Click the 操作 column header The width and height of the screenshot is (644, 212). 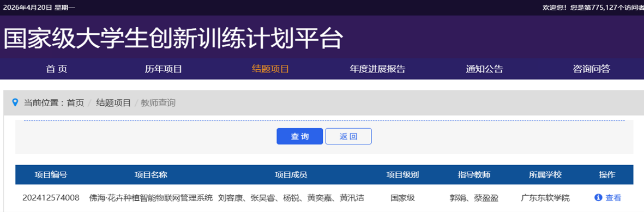point(607,174)
